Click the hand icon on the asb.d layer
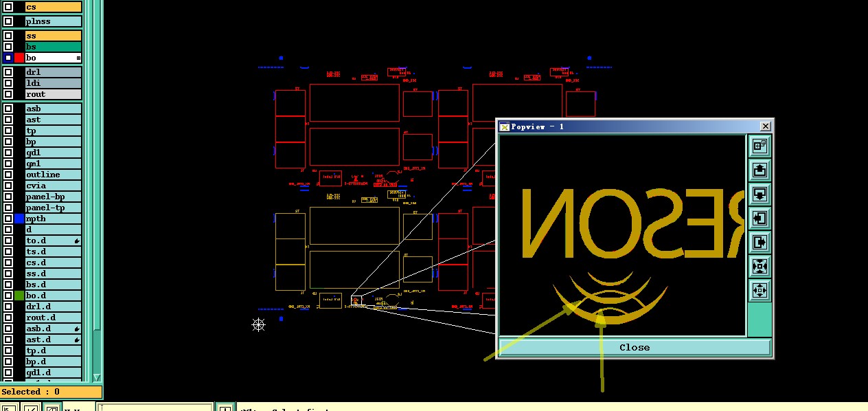This screenshot has width=868, height=411. click(x=77, y=329)
